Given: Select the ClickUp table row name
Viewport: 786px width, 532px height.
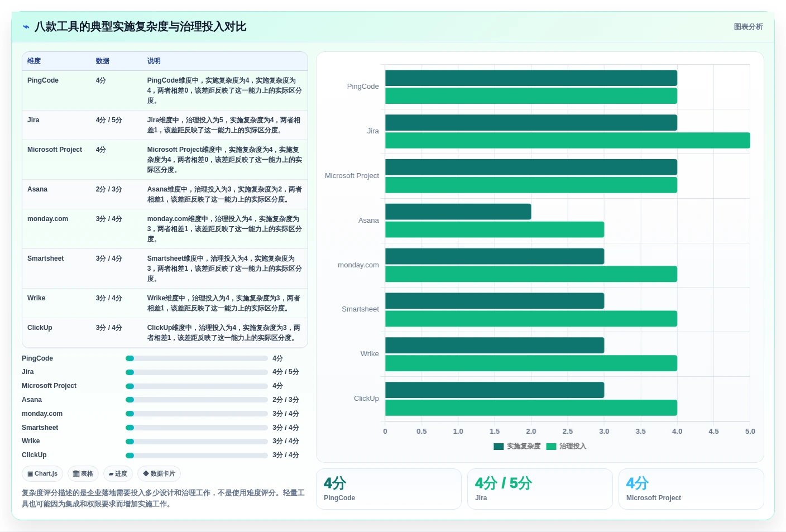Looking at the screenshot, I should click(40, 328).
